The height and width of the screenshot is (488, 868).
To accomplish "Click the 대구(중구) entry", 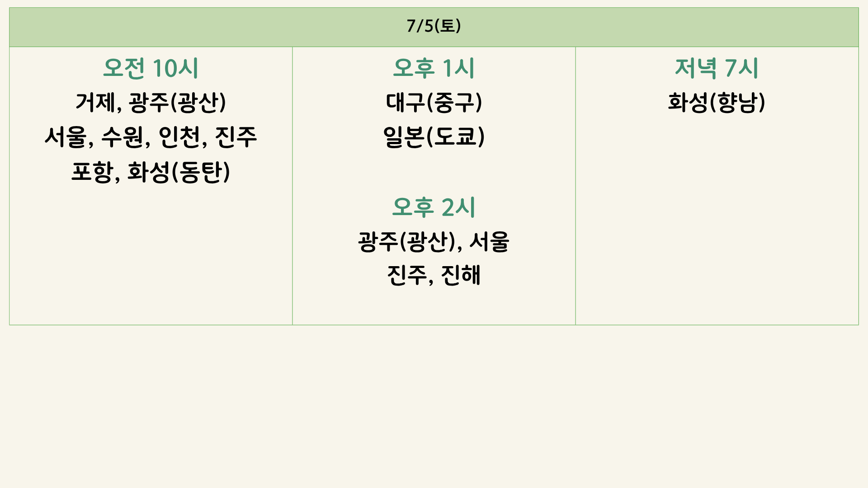I will pyautogui.click(x=434, y=103).
